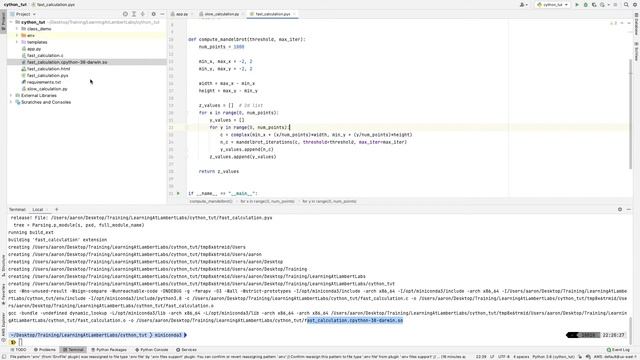Open Project tool window strip button
The height and width of the screenshot is (360, 640).
(3, 21)
